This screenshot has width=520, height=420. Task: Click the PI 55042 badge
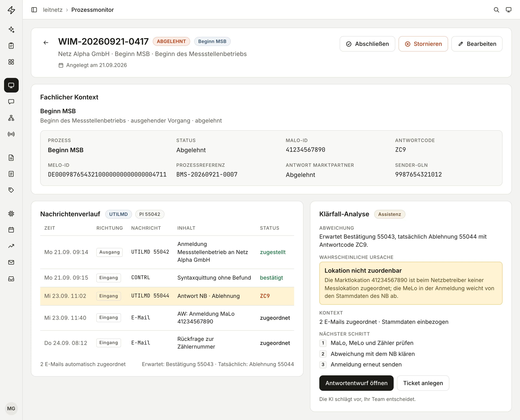150,214
